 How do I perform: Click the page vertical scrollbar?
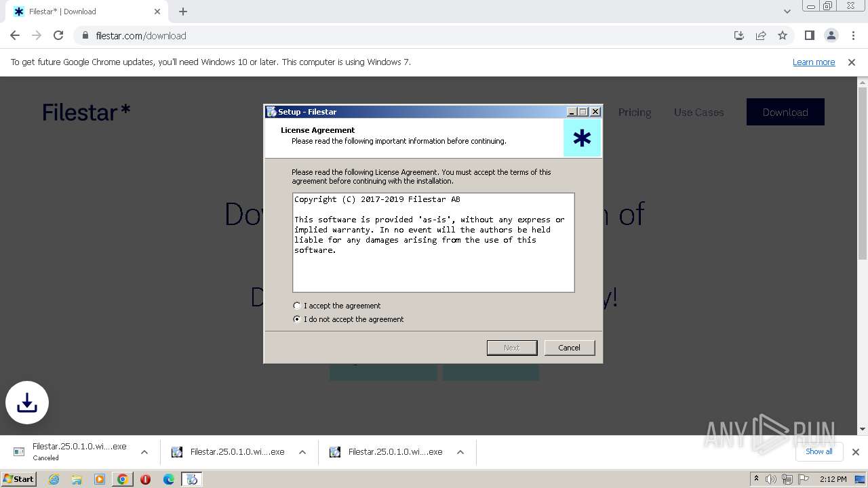click(x=863, y=174)
